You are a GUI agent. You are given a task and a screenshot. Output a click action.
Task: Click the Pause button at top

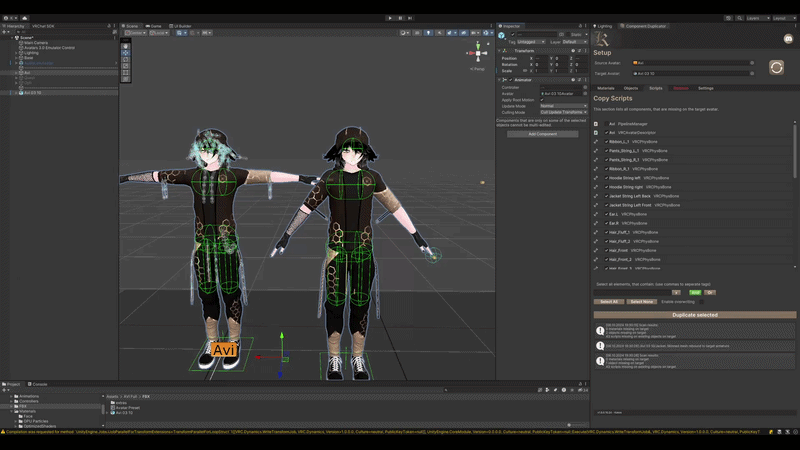click(x=401, y=18)
